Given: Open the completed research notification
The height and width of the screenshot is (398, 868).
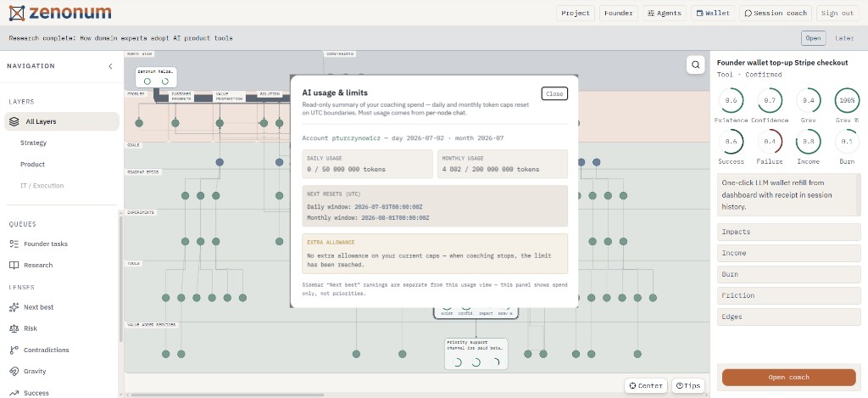Looking at the screenshot, I should [813, 38].
